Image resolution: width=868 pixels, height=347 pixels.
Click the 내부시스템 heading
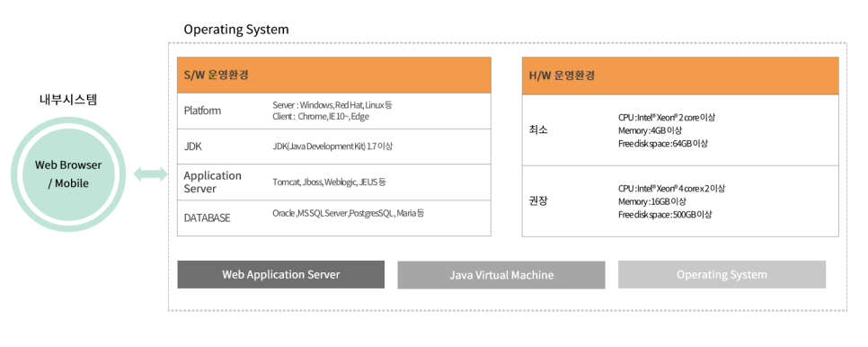pos(68,100)
